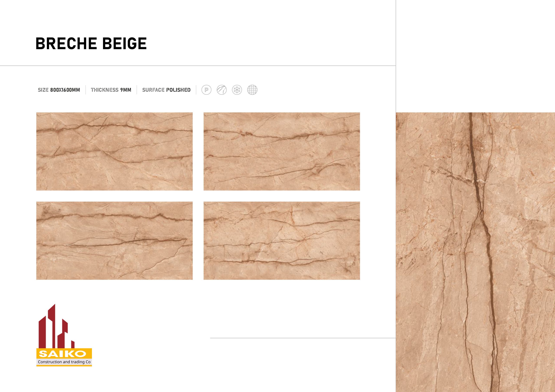The image size is (555, 392).
Task: Select the top-right beige tile sample
Action: click(x=282, y=151)
